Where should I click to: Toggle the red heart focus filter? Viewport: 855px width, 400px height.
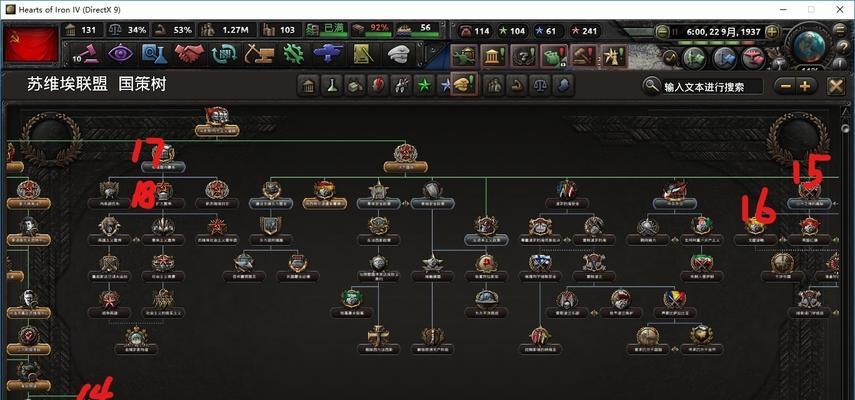pos(377,86)
